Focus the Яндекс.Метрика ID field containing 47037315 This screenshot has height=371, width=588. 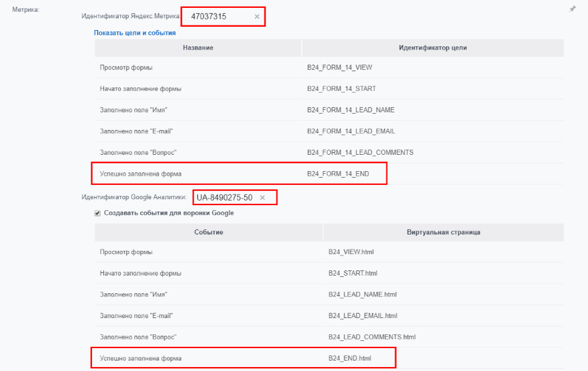coord(215,16)
